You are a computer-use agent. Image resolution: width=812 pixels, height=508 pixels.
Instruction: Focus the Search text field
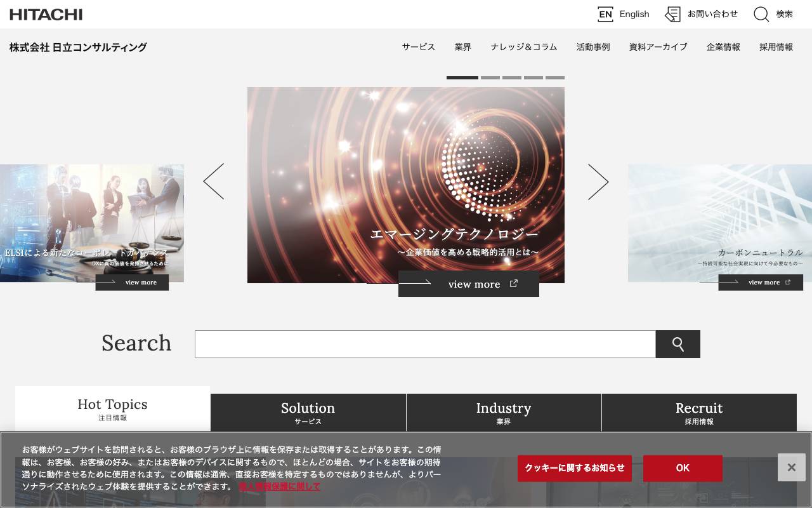pyautogui.click(x=425, y=344)
